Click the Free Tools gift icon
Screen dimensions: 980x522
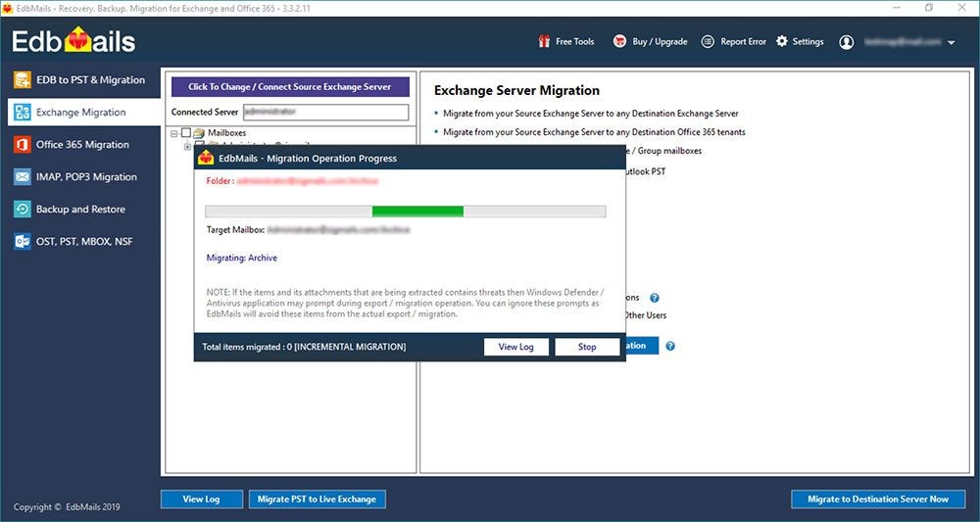click(544, 41)
